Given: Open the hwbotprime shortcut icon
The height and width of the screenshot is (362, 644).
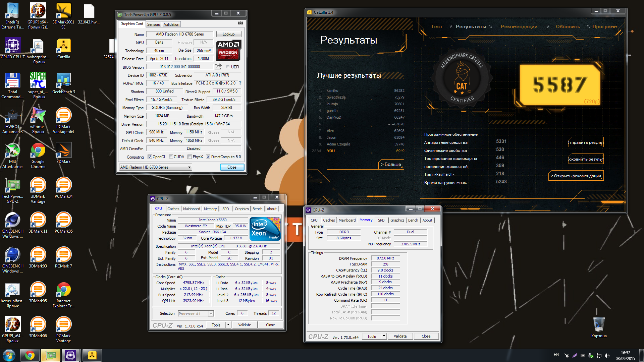Looking at the screenshot, I should pyautogui.click(x=38, y=50).
